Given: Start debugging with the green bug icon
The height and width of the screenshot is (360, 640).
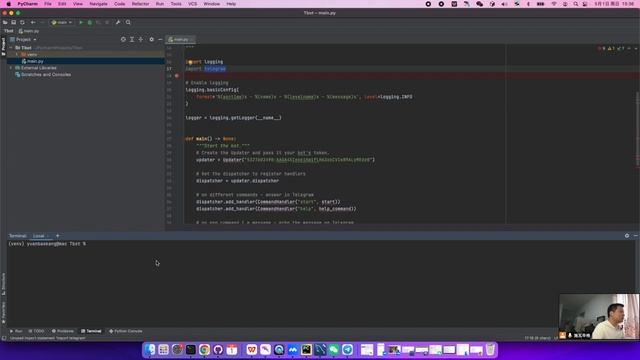Looking at the screenshot, I should pyautogui.click(x=90, y=22).
